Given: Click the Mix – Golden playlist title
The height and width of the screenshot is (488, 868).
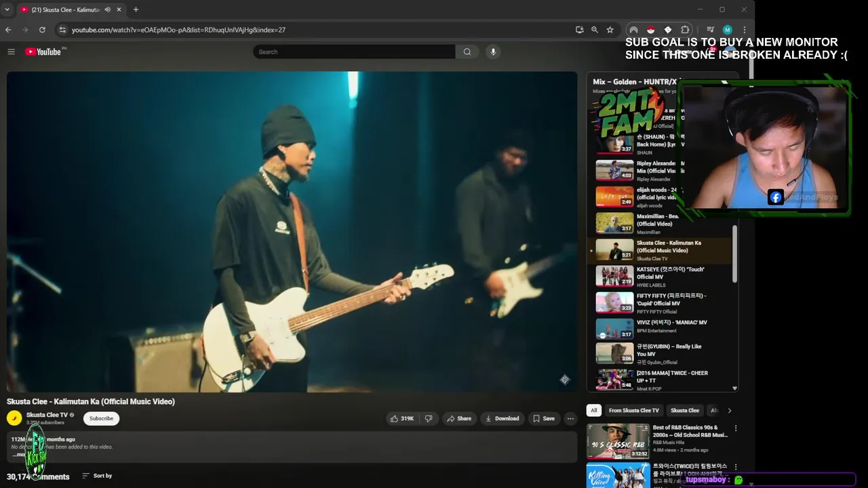Looking at the screenshot, I should pos(638,82).
